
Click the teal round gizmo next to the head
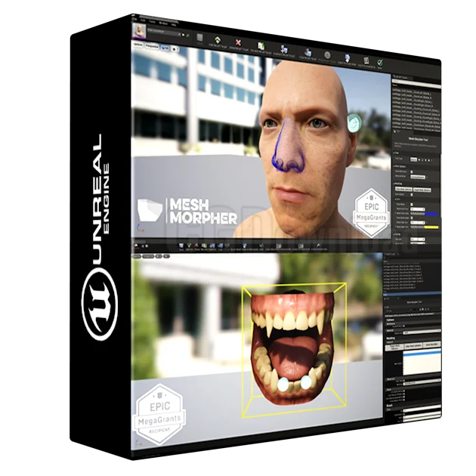(x=354, y=123)
